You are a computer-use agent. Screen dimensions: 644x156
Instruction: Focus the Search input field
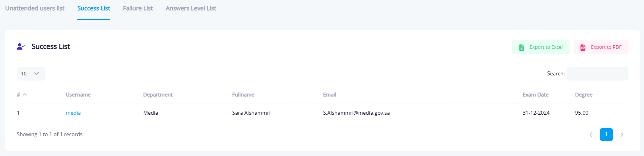[x=598, y=73]
